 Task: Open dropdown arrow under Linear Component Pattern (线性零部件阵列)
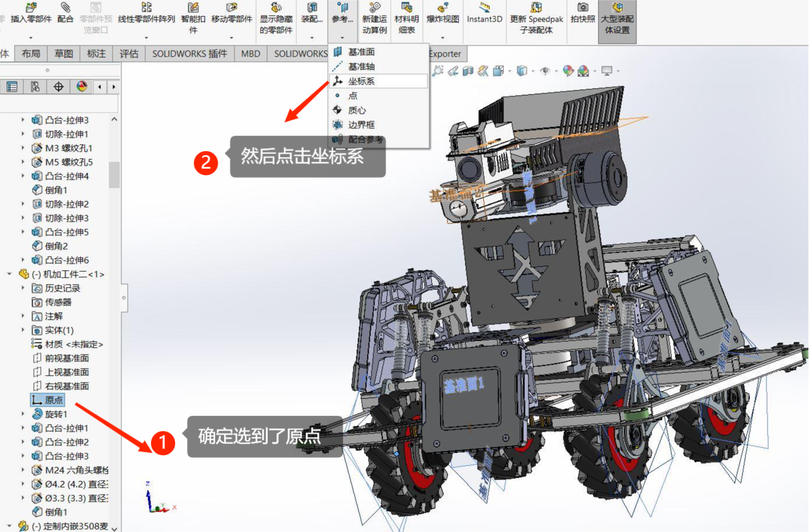pyautogui.click(x=146, y=38)
